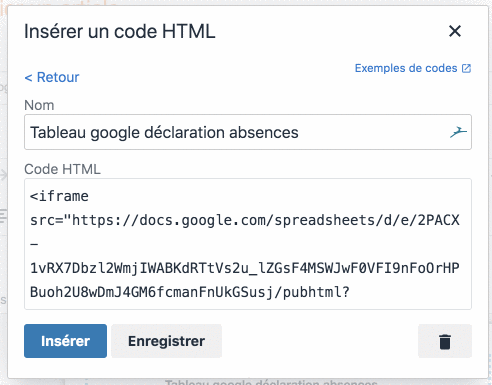This screenshot has height=385, width=492.
Task: Click the Insérer button
Action: (65, 341)
